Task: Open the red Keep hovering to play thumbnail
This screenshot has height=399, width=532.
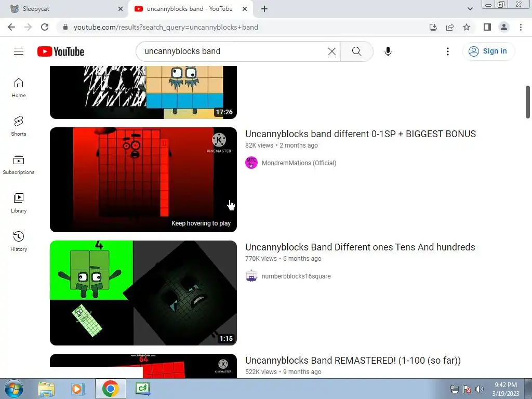Action: [143, 179]
